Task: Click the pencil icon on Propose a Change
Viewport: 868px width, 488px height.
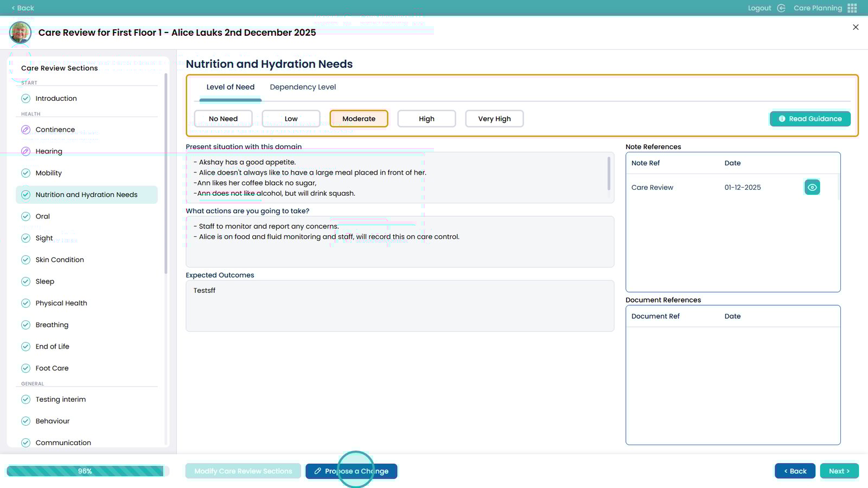Action: click(318, 471)
